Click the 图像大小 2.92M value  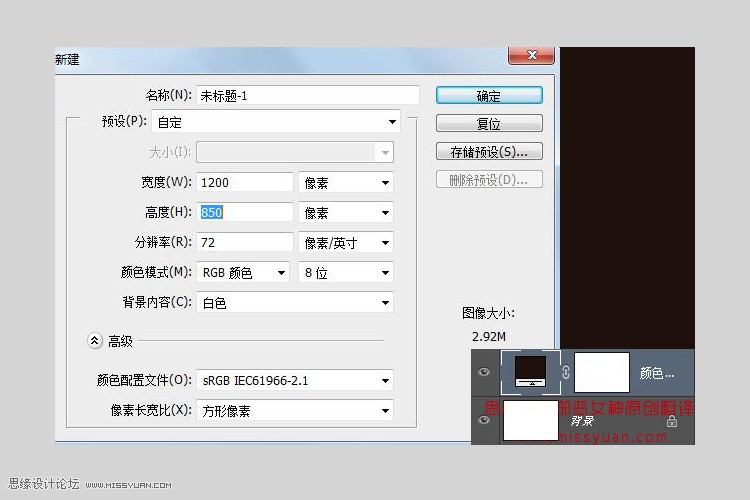(488, 336)
